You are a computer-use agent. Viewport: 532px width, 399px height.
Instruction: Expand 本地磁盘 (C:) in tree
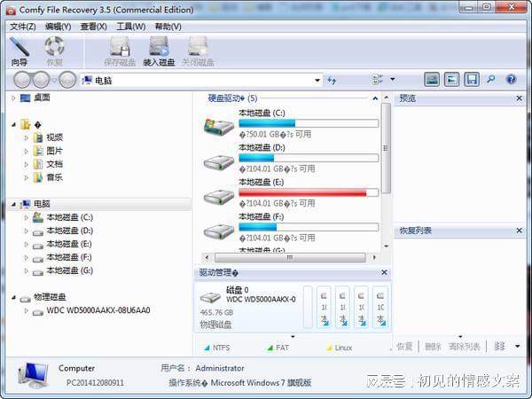(x=26, y=217)
